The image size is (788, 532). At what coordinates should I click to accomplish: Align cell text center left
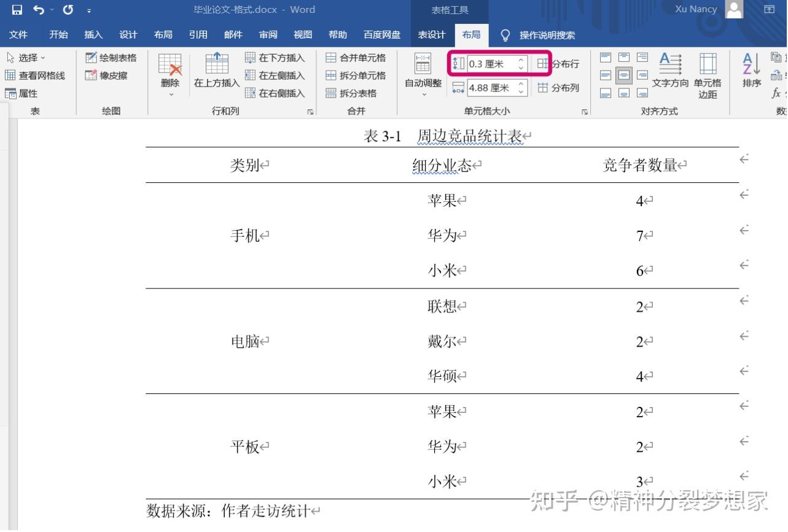(x=606, y=75)
